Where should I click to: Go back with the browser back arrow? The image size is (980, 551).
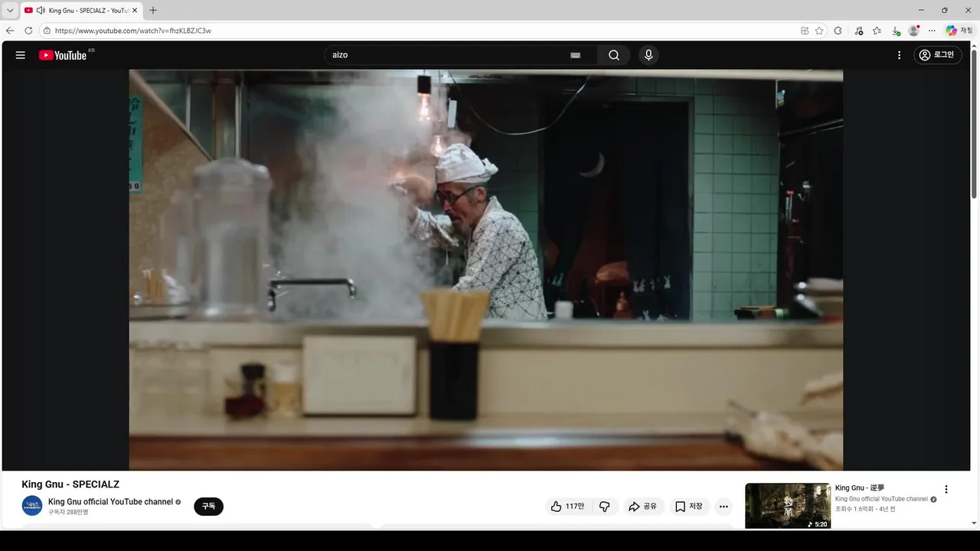click(x=10, y=31)
